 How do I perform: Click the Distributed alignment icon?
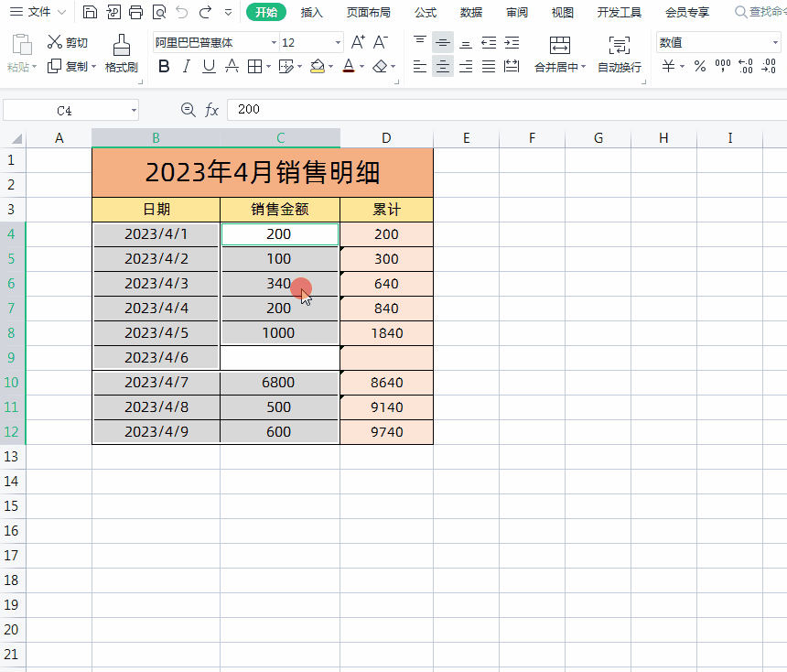(x=512, y=66)
